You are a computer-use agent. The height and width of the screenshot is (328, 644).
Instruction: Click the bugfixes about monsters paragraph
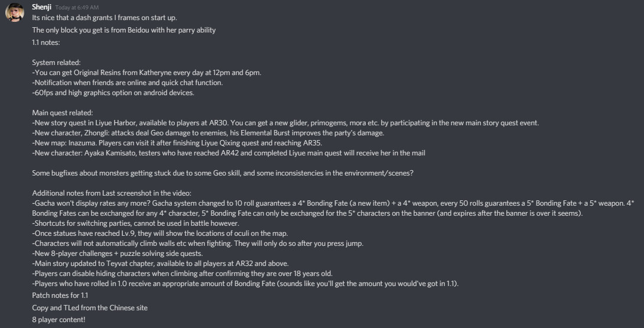(x=216, y=173)
